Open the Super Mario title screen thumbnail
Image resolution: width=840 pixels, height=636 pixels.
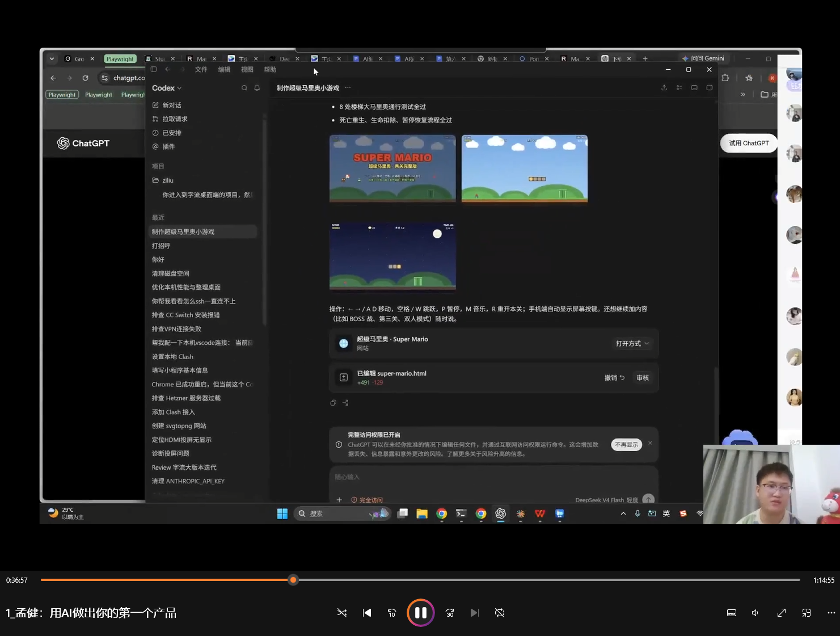(392, 169)
